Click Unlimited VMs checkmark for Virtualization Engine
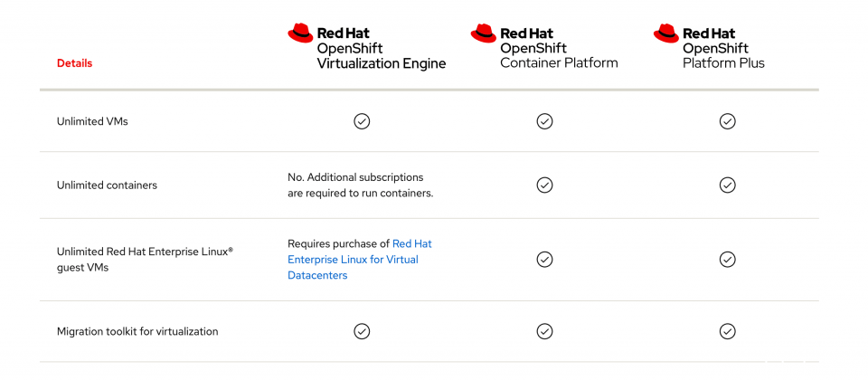 [x=362, y=121]
